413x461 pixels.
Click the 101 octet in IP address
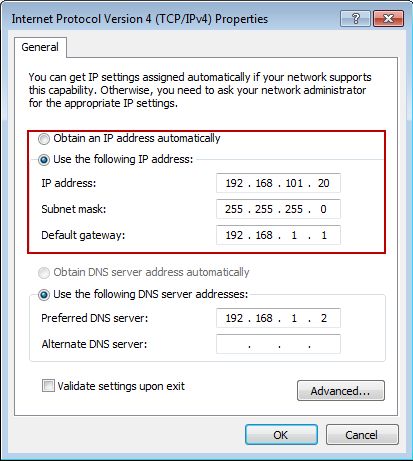pyautogui.click(x=294, y=183)
